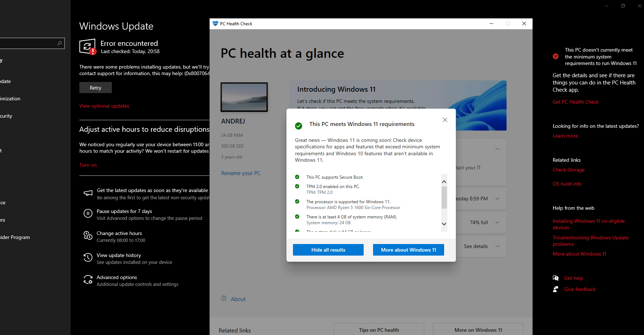The height and width of the screenshot is (335, 644).
Task: Click the About question-mark icon
Action: click(x=224, y=299)
